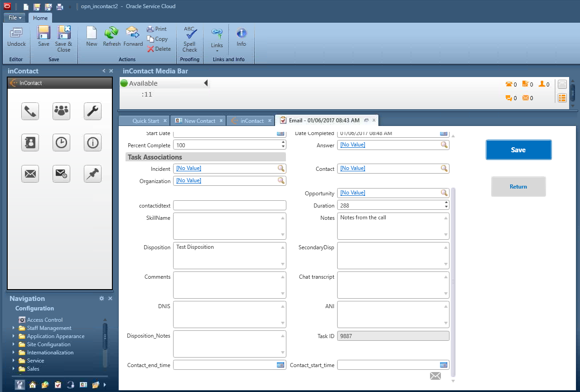Create a new record with the ribbon New icon
580x392 pixels.
click(x=92, y=37)
